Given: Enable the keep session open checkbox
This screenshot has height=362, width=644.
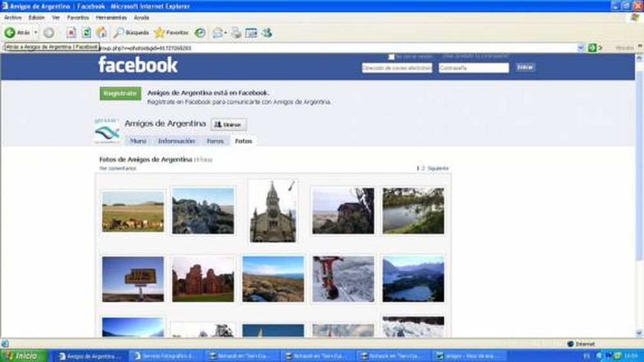Looking at the screenshot, I should tap(391, 57).
